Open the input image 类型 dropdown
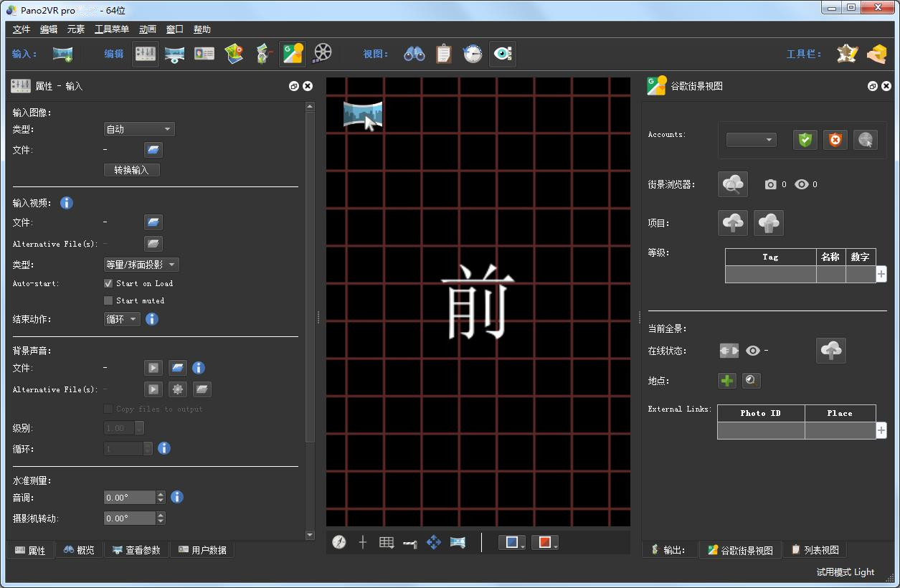Image resolution: width=900 pixels, height=588 pixels. pos(139,129)
